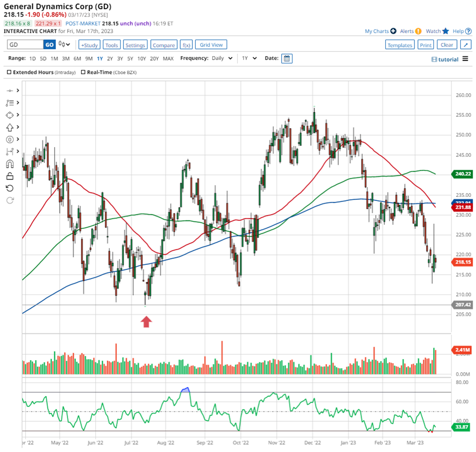Select the 3M range
The width and height of the screenshot is (476, 452).
66,58
